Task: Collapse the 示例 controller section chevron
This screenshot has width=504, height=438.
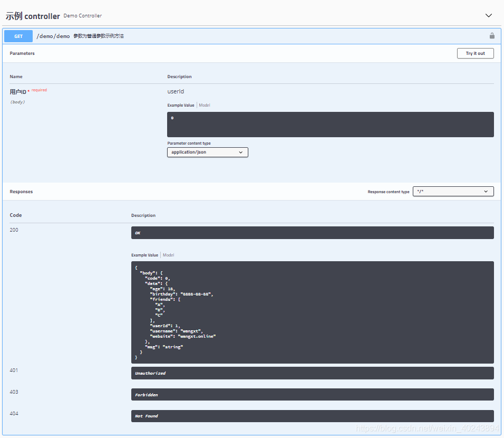Action: pyautogui.click(x=488, y=15)
